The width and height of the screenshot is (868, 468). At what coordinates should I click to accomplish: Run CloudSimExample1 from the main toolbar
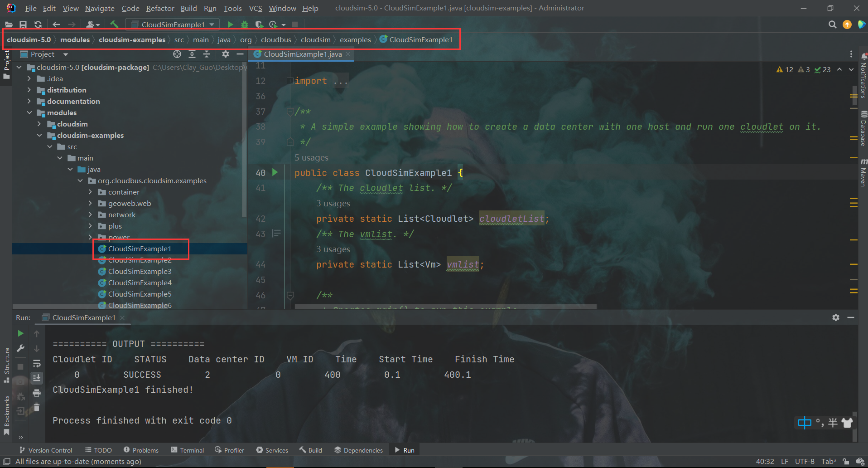pyautogui.click(x=230, y=24)
